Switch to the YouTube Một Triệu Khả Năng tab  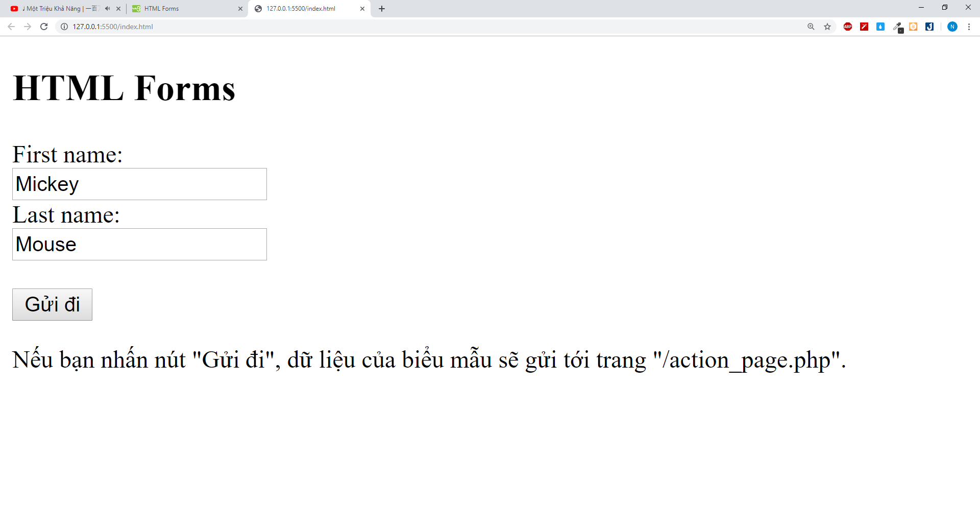tap(56, 9)
